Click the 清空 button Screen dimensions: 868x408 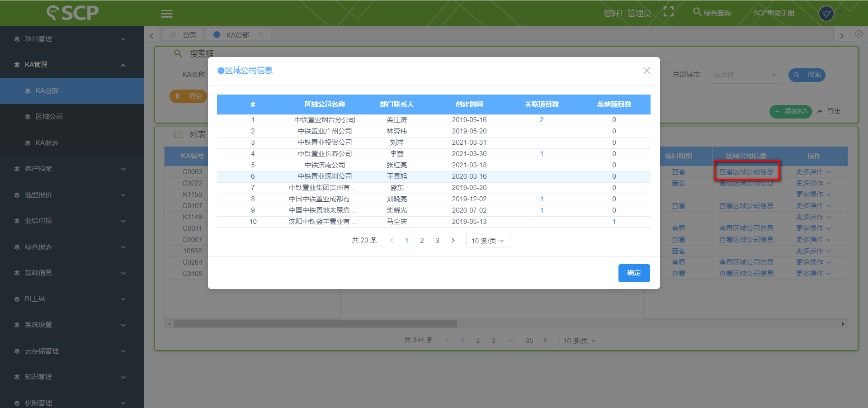189,96
